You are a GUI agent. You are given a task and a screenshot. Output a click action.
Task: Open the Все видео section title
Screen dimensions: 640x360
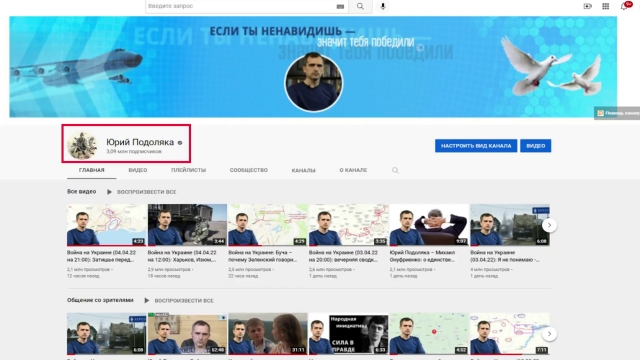(82, 191)
